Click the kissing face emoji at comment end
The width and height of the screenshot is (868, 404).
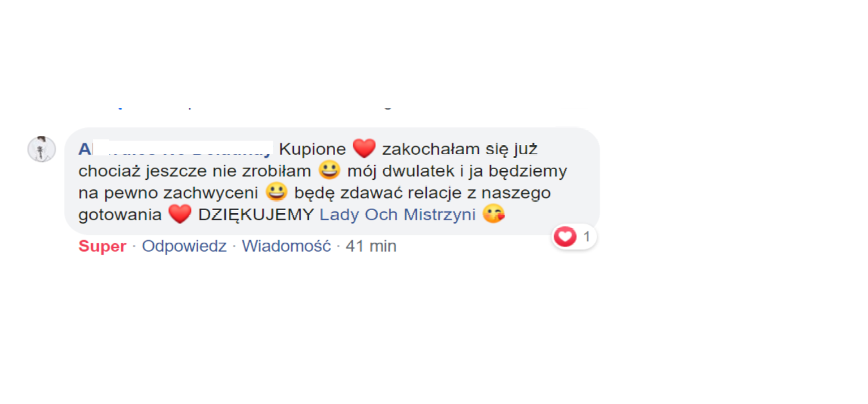coord(493,214)
